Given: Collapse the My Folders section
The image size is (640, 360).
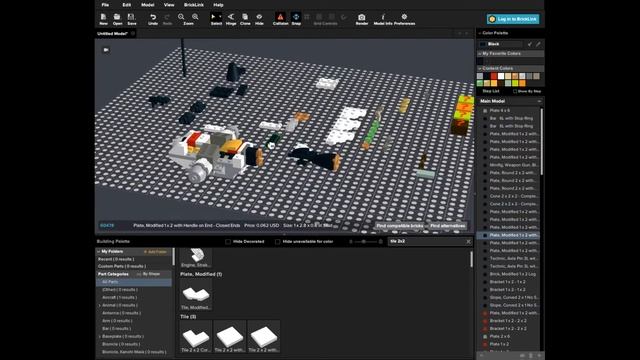Looking at the screenshot, I should point(99,252).
